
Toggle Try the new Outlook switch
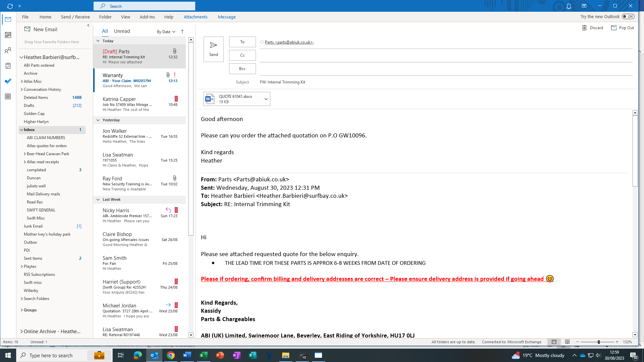click(628, 16)
